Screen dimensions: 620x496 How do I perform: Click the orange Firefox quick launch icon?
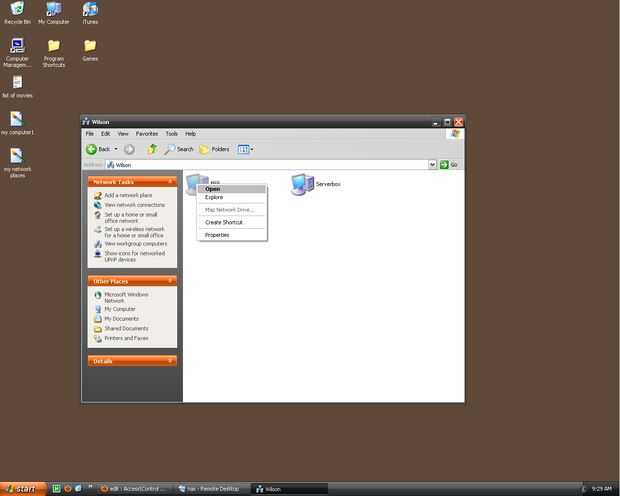68,489
